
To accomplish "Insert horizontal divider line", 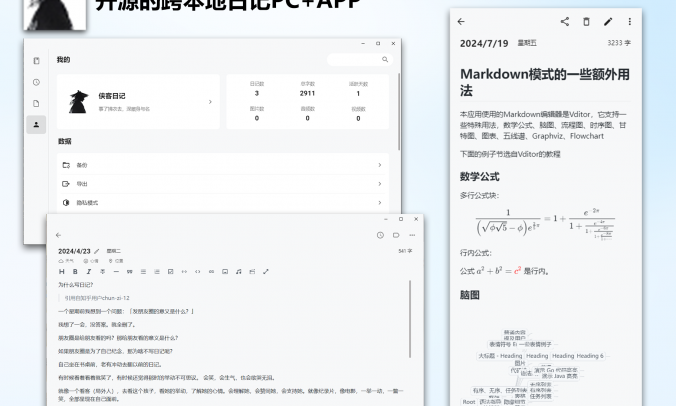I will click(x=116, y=272).
